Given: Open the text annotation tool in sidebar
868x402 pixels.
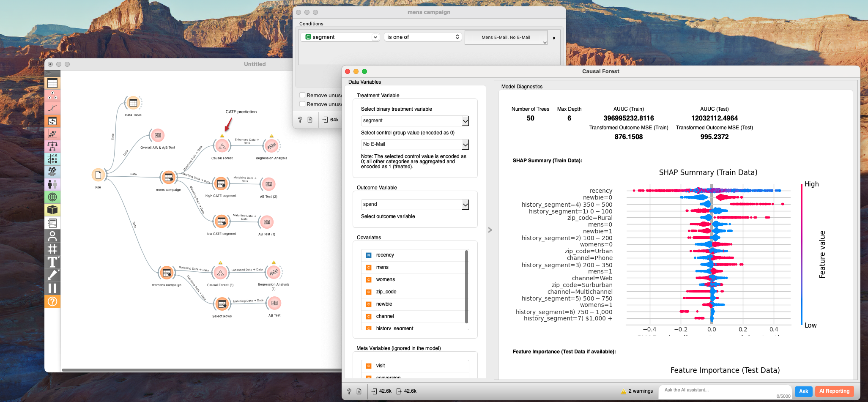Looking at the screenshot, I should tap(52, 262).
